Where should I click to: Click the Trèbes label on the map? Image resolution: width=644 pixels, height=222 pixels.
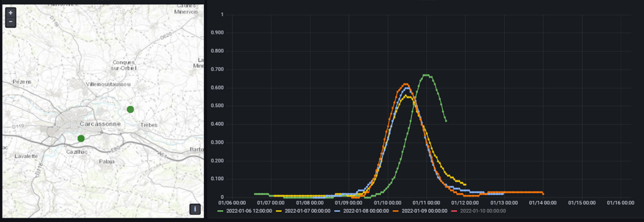coord(149,125)
